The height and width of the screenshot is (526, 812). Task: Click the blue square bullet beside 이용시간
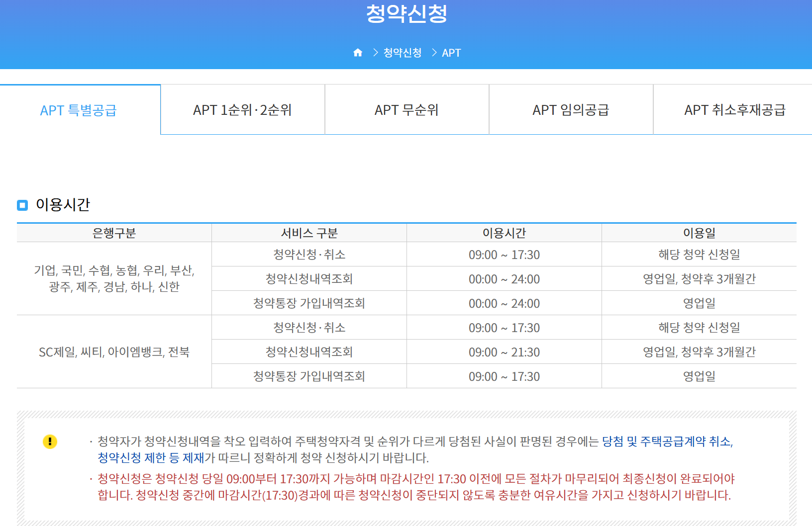point(22,205)
